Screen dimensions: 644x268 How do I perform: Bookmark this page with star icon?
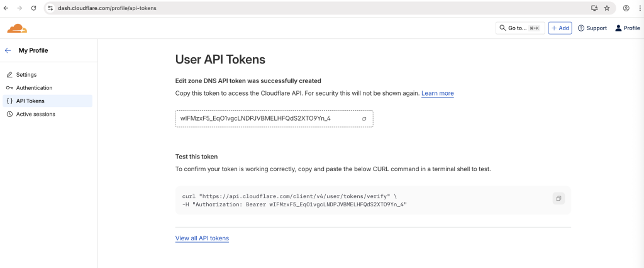[x=607, y=8]
